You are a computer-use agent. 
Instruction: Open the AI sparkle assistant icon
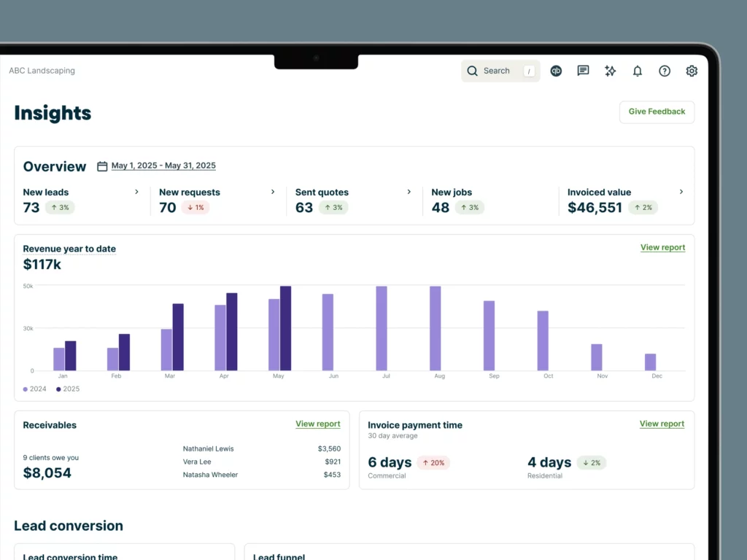pyautogui.click(x=611, y=71)
